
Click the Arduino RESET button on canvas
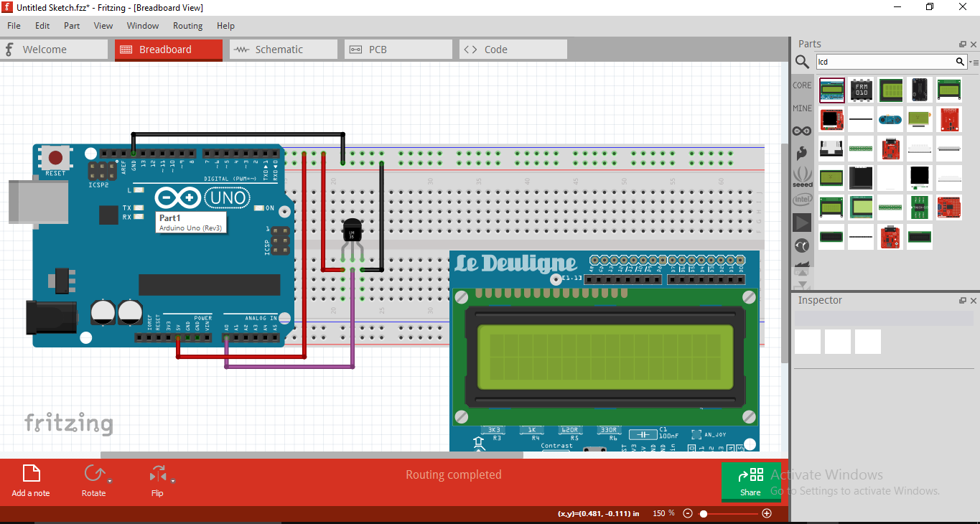(55, 157)
